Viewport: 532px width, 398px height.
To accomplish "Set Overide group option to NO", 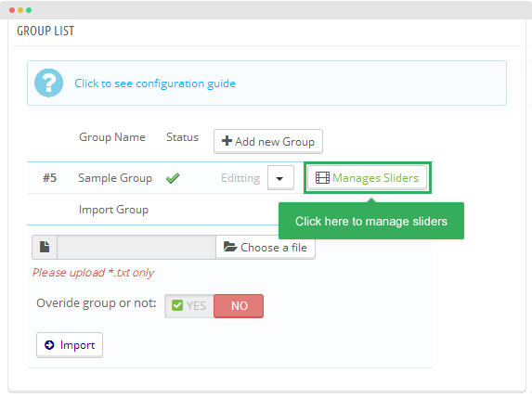I will tap(239, 306).
